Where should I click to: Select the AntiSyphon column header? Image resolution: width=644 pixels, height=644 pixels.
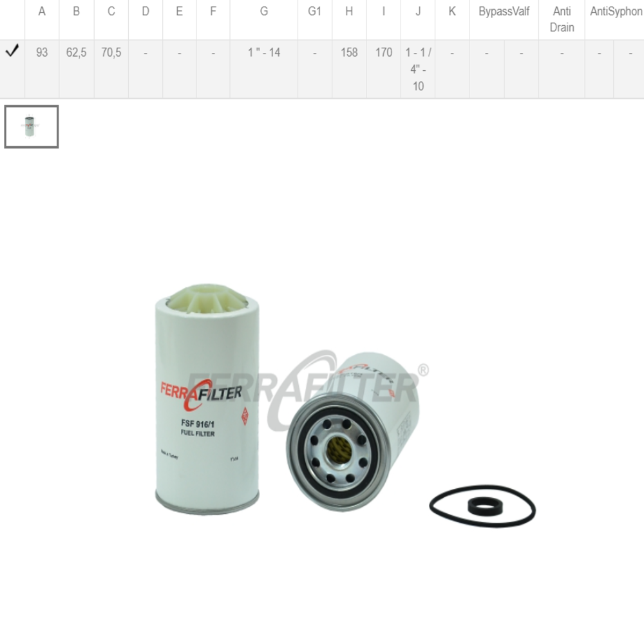616,12
